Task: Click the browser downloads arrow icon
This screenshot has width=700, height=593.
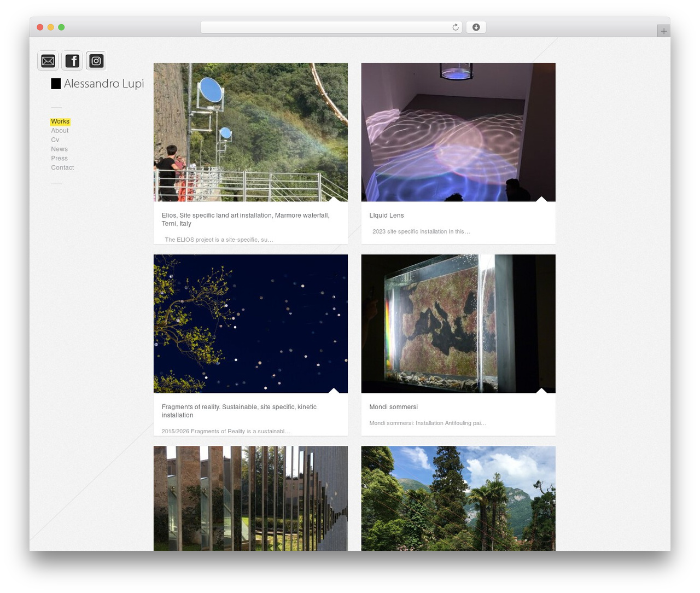Action: [x=476, y=27]
